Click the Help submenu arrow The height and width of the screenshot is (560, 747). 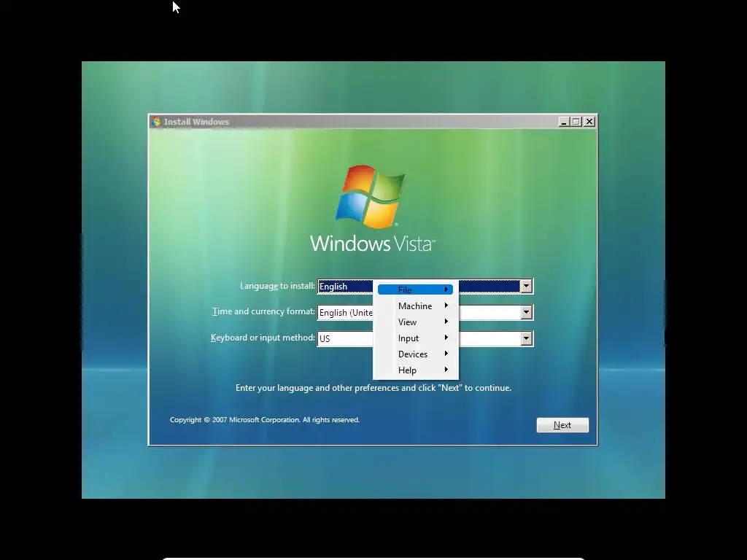pyautogui.click(x=446, y=370)
